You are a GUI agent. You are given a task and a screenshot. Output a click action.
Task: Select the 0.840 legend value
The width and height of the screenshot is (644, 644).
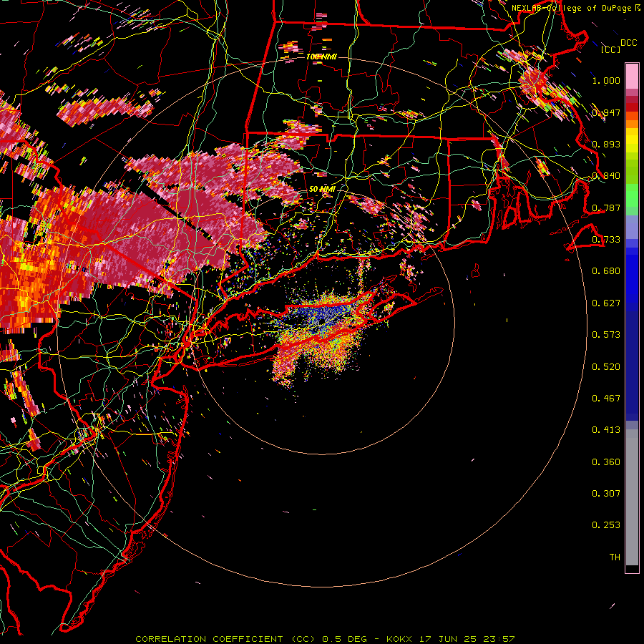tap(606, 176)
